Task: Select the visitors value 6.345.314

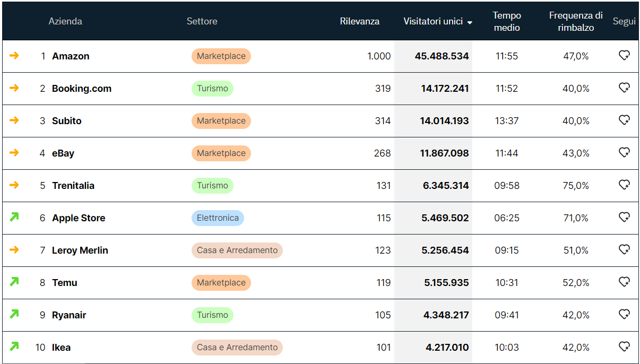Action: pos(446,186)
